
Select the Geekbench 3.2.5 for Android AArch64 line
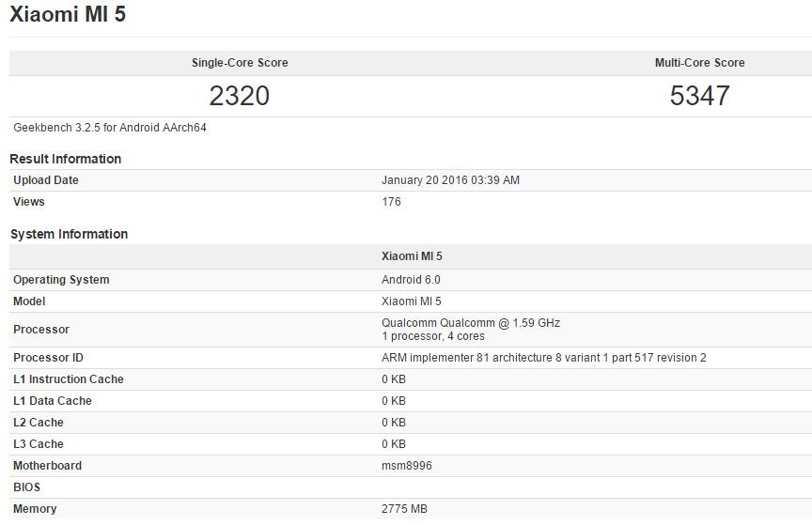pos(110,128)
